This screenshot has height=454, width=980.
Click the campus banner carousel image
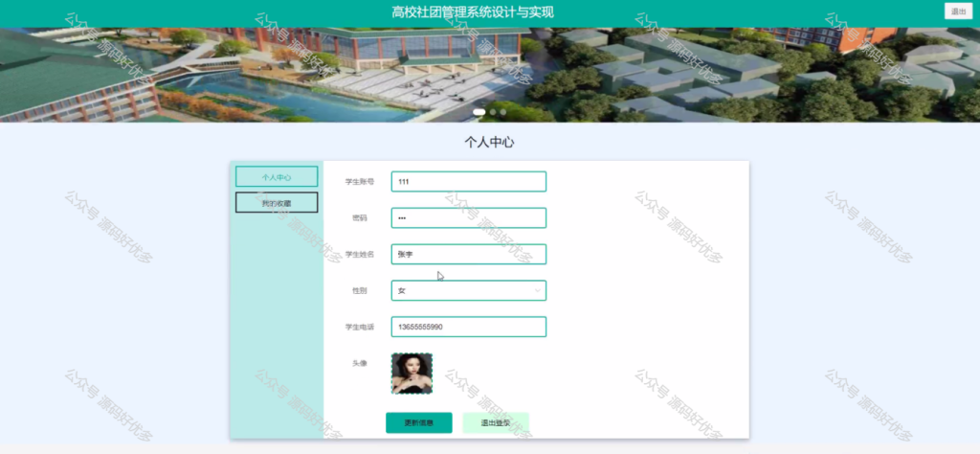click(x=490, y=75)
